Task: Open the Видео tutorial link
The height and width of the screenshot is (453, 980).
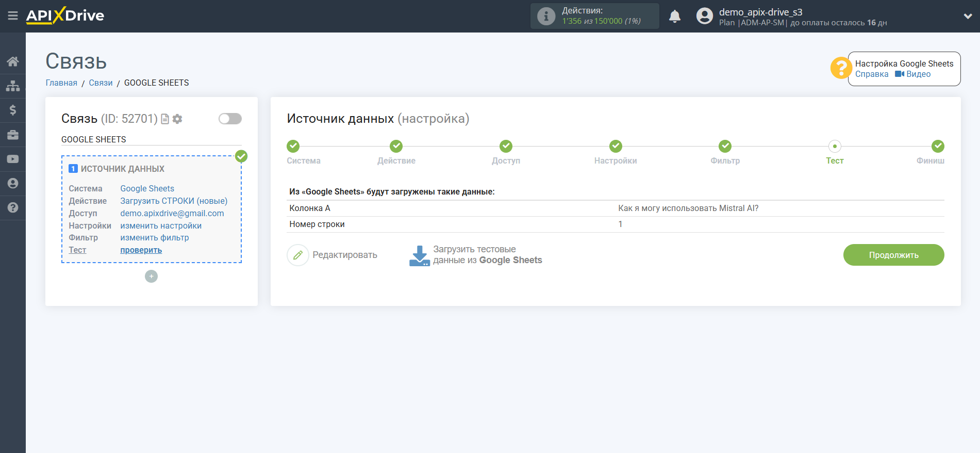Action: [x=913, y=74]
